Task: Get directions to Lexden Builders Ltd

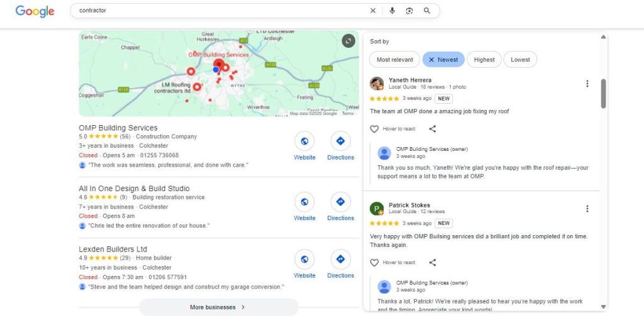Action: point(340,259)
